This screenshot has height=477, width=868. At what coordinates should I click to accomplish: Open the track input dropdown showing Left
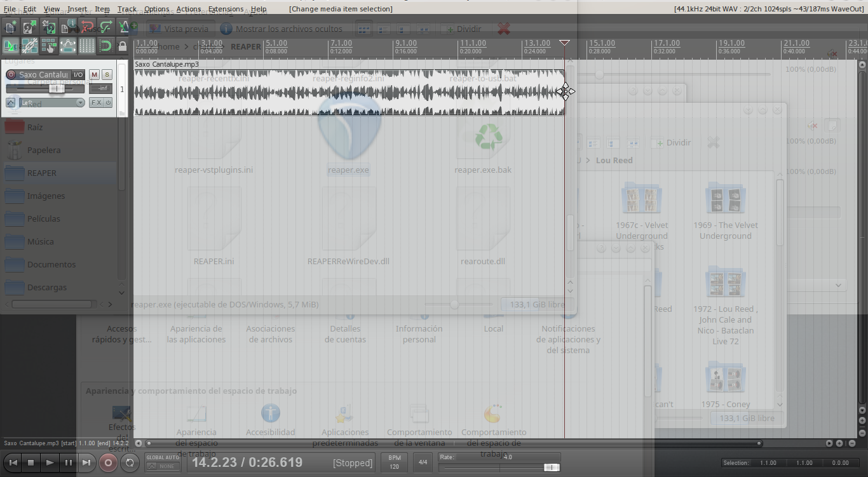coord(51,103)
